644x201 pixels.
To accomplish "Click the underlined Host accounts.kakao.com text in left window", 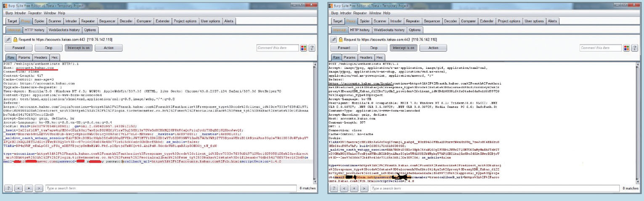I will [34, 68].
